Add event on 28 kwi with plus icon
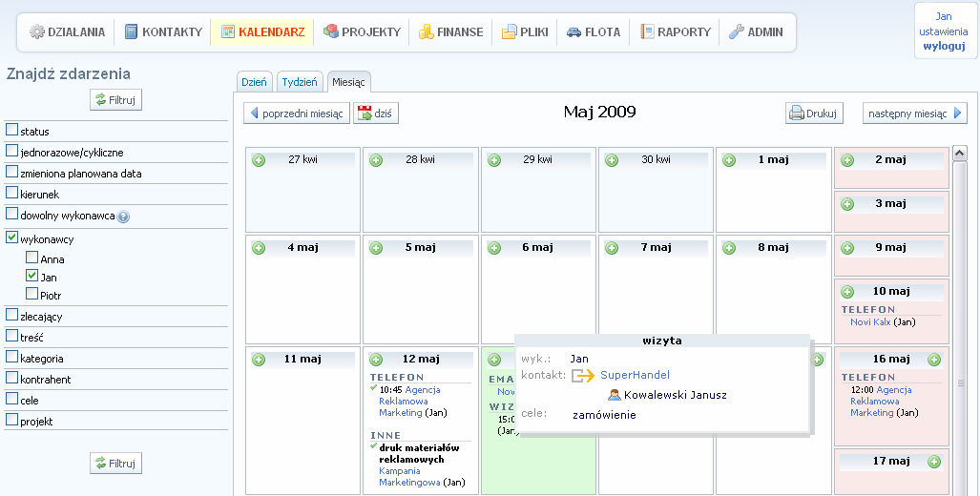The height and width of the screenshot is (496, 980). point(376,160)
